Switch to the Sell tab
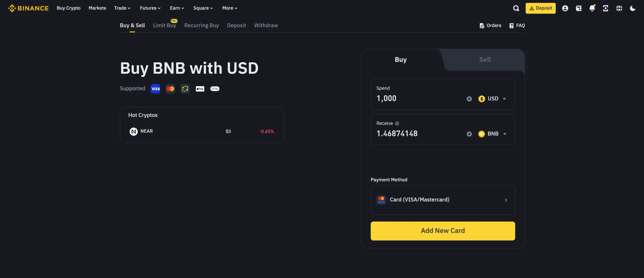Image resolution: width=644 pixels, height=278 pixels. coord(485,60)
